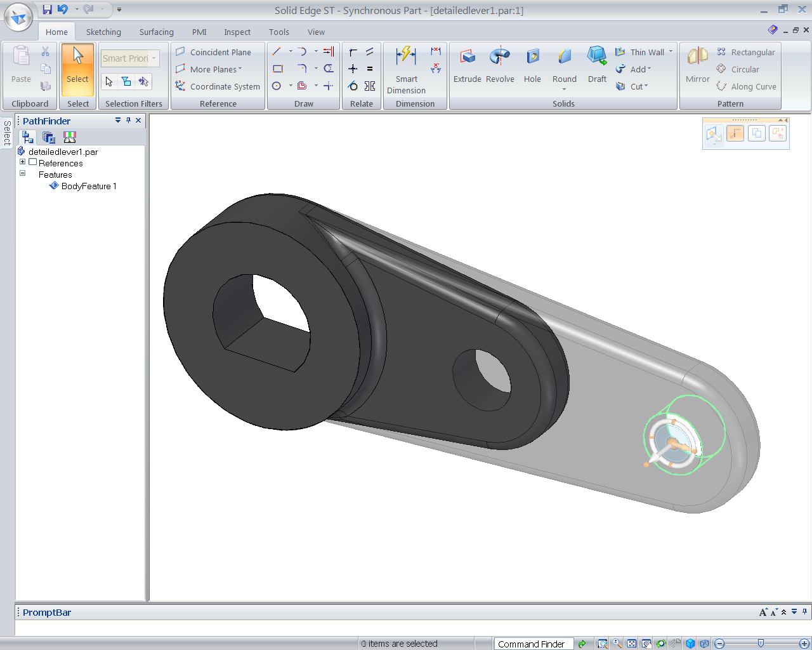Screen dimensions: 812x650
Task: Switch to the Inspect tab
Action: 237,32
